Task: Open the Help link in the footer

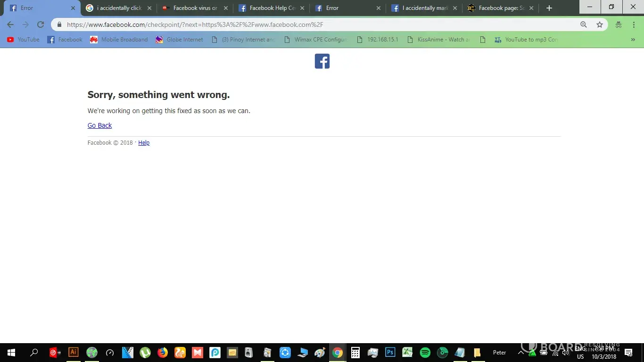Action: [x=144, y=143]
